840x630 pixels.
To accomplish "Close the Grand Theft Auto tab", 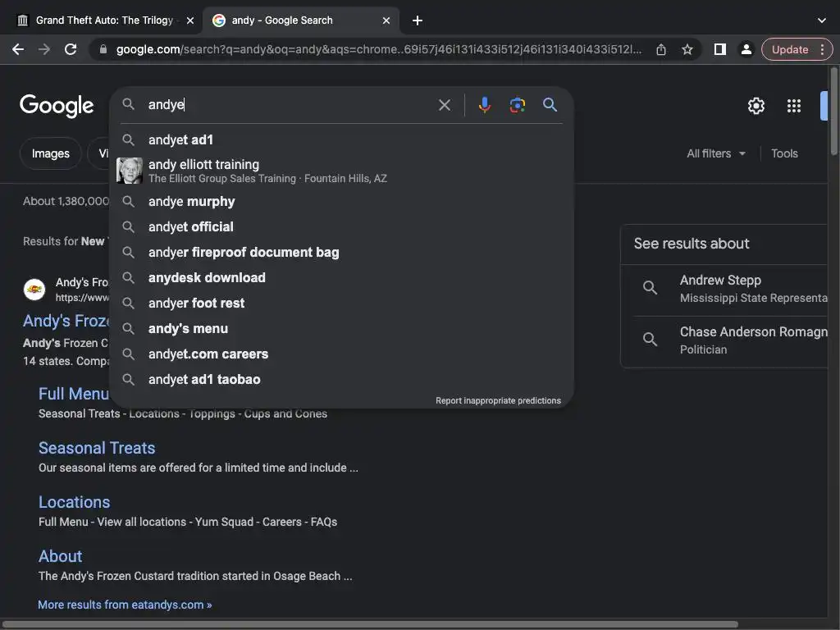I will [190, 21].
